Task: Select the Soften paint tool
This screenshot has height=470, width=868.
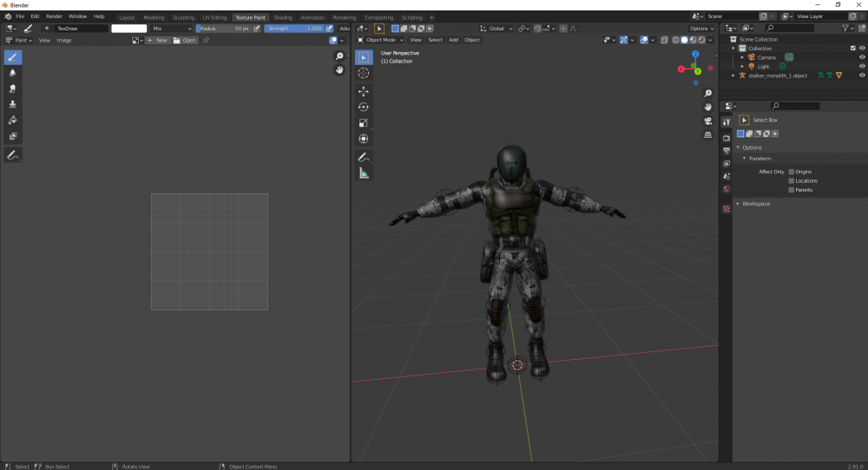Action: pos(13,73)
